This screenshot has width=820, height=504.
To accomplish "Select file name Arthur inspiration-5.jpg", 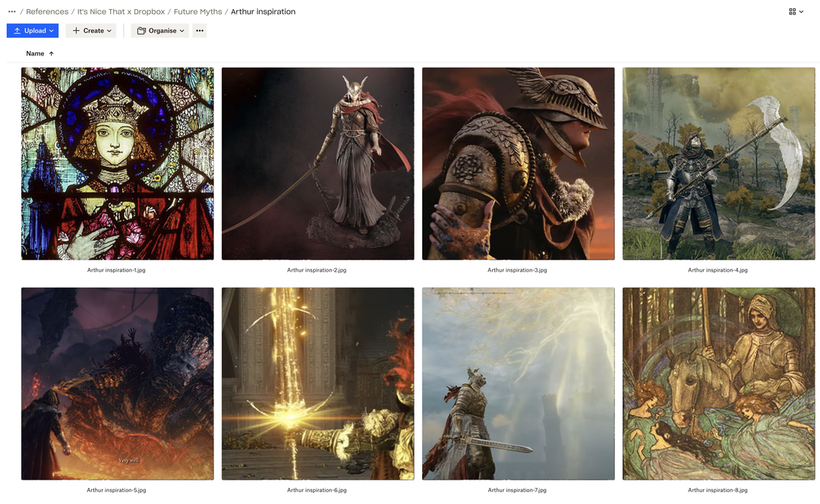I will tap(116, 490).
